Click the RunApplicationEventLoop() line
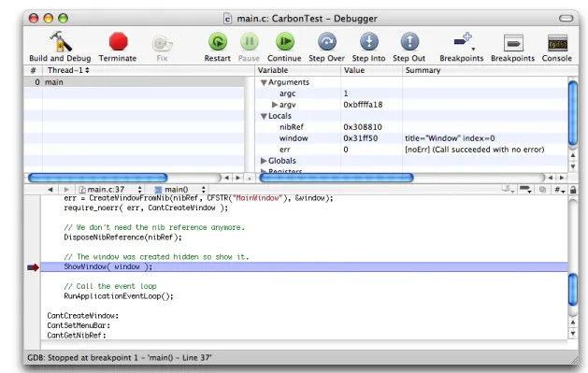 pos(119,296)
